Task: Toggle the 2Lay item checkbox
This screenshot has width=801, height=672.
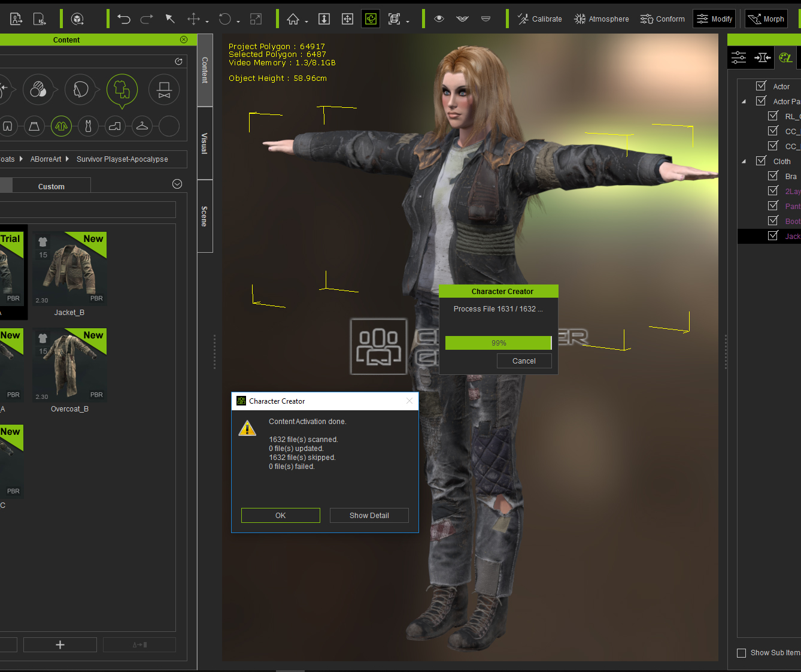Action: point(773,190)
